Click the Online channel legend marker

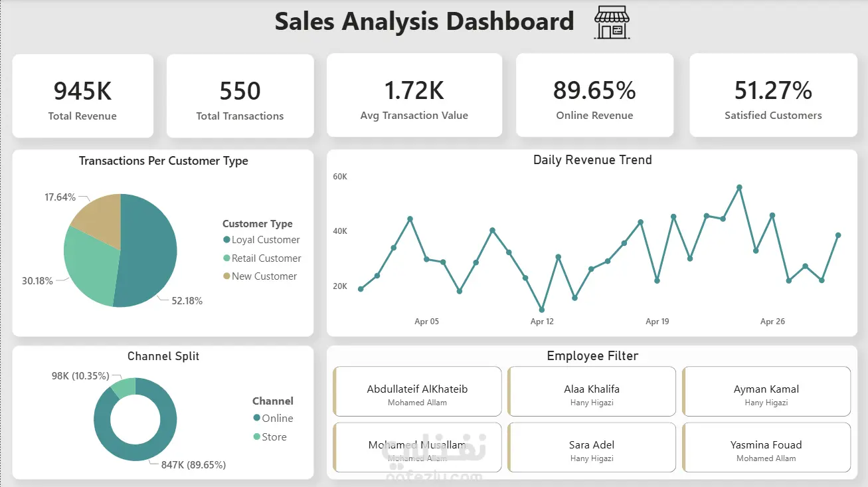tap(257, 418)
